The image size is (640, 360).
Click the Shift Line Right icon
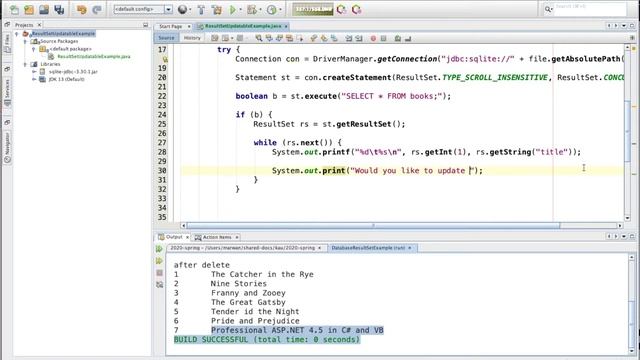click(359, 38)
